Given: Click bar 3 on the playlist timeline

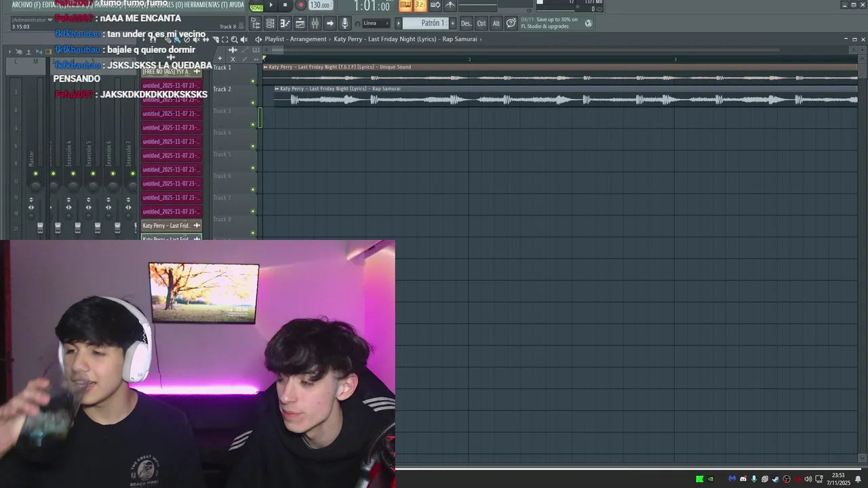Looking at the screenshot, I should click(675, 60).
